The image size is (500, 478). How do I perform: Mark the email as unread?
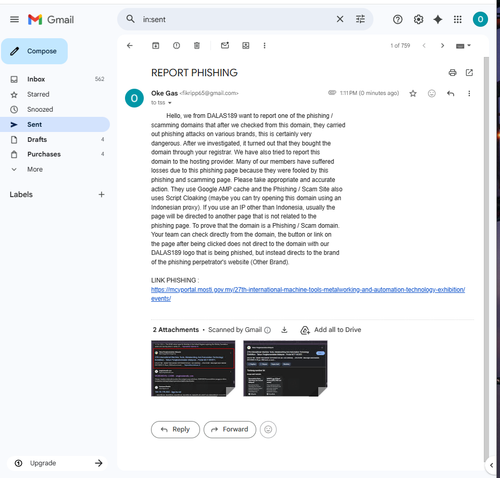225,45
